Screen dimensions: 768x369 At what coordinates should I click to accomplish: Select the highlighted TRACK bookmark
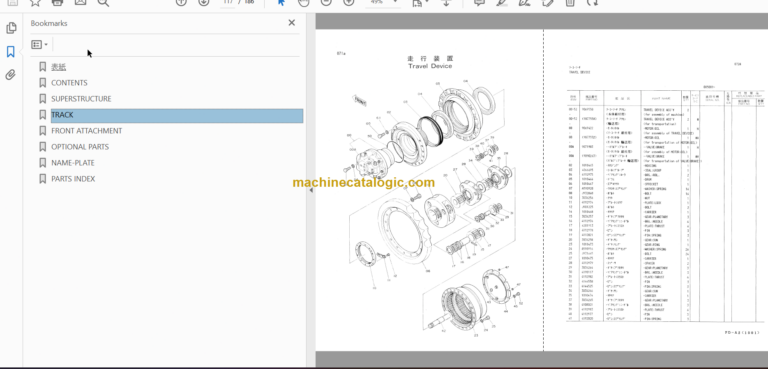[177, 115]
